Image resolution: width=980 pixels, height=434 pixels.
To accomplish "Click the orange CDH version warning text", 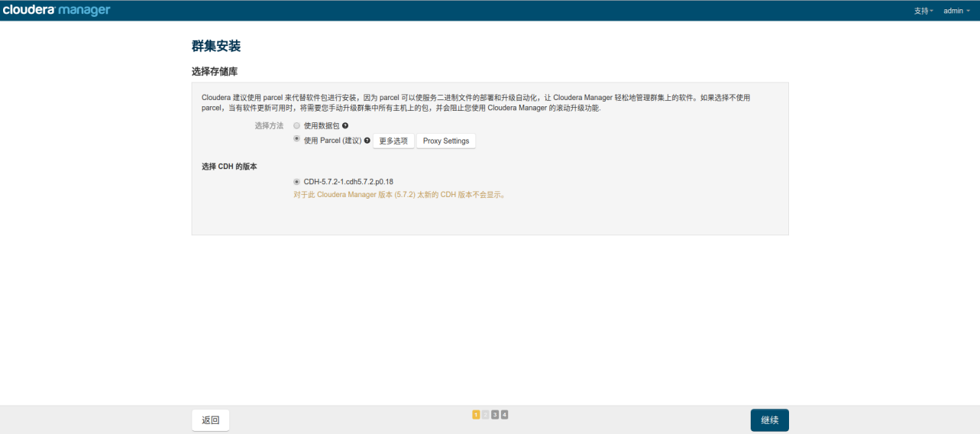I will pos(399,195).
